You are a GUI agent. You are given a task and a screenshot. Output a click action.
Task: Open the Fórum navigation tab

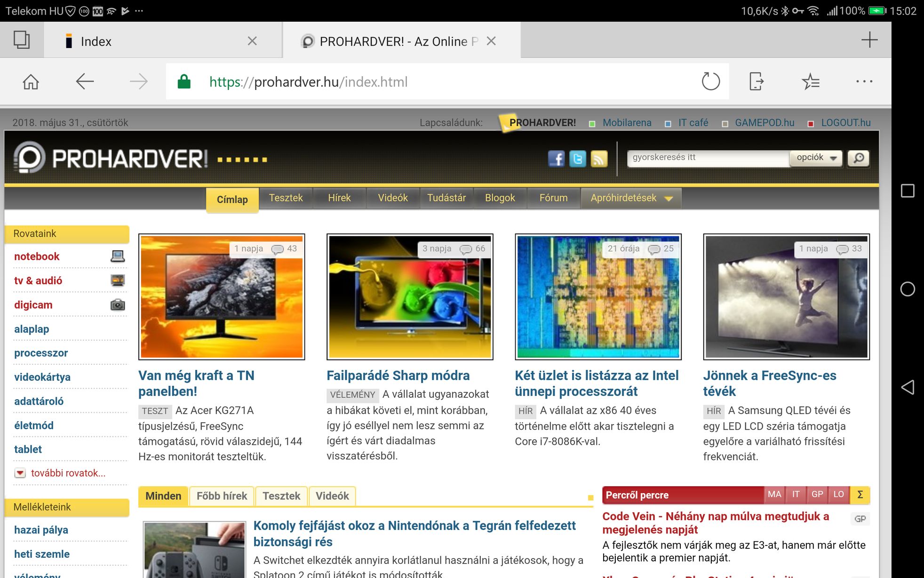click(553, 198)
